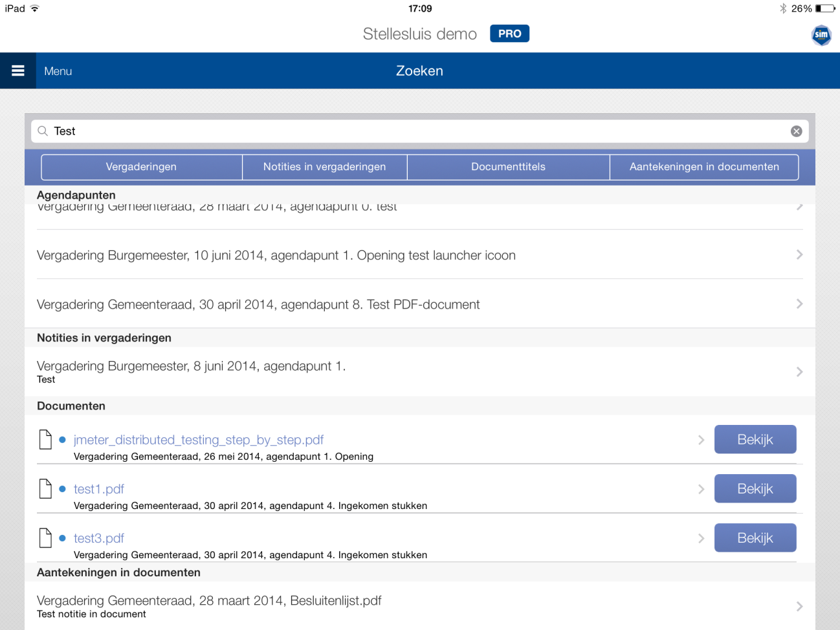Image resolution: width=840 pixels, height=630 pixels.
Task: Click blue unread dot beside test3.pdf
Action: 62,538
